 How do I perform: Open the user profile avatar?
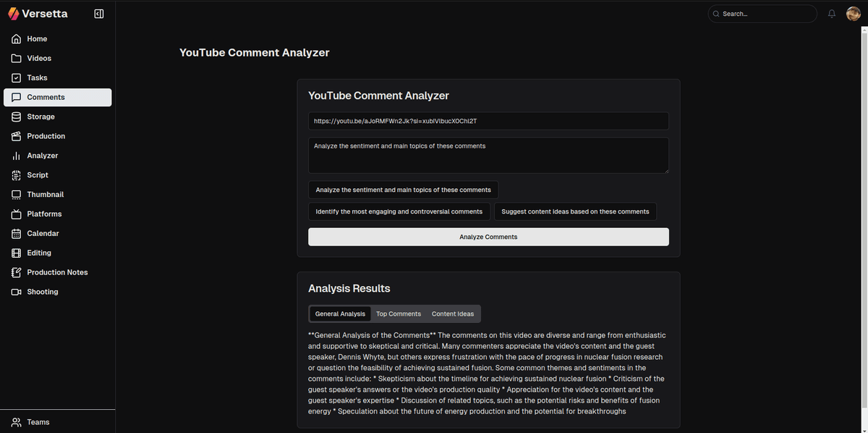tap(854, 14)
